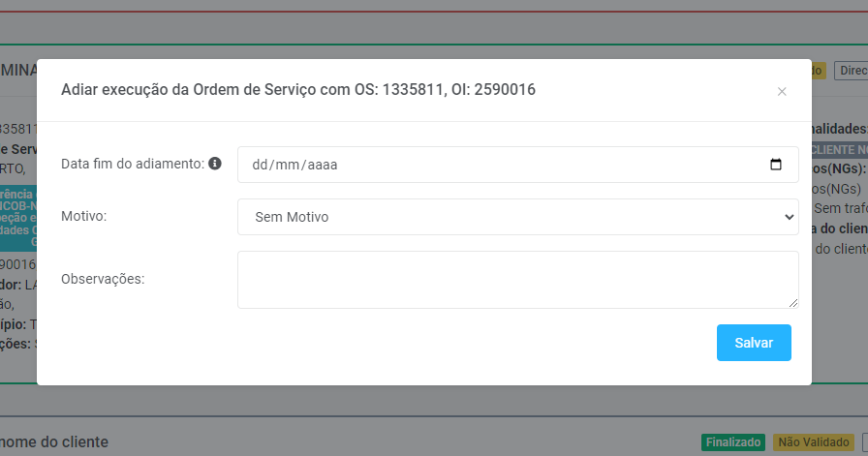
Task: Open the calendar picker icon in date field
Action: pos(776,165)
